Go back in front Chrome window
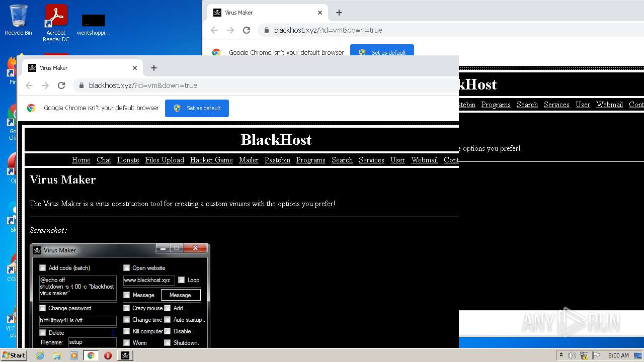 [29, 85]
